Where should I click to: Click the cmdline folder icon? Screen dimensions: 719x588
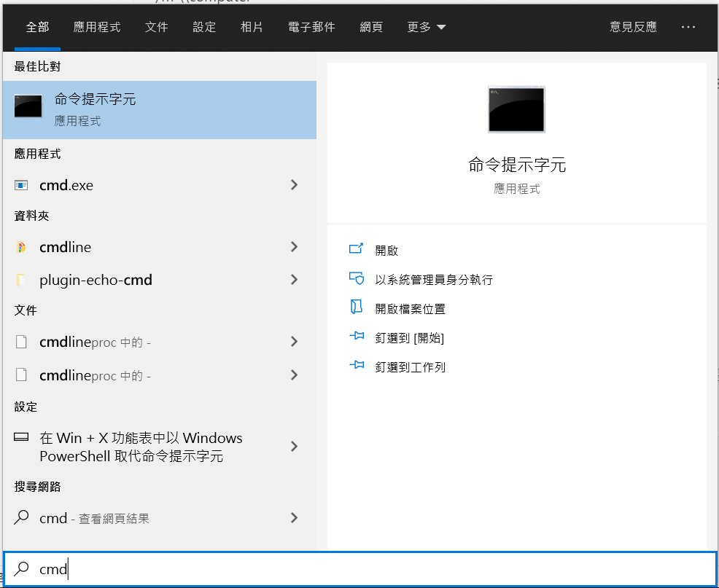(20, 247)
